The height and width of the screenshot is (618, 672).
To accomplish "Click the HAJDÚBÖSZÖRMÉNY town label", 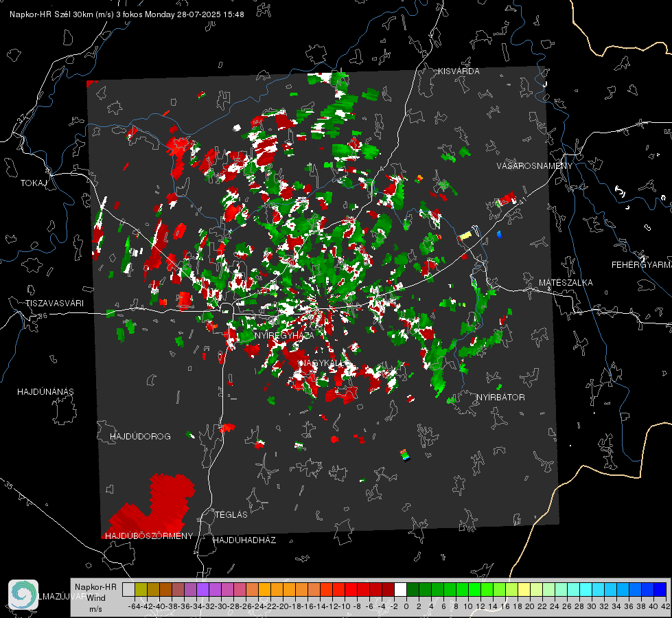I will pos(149,536).
